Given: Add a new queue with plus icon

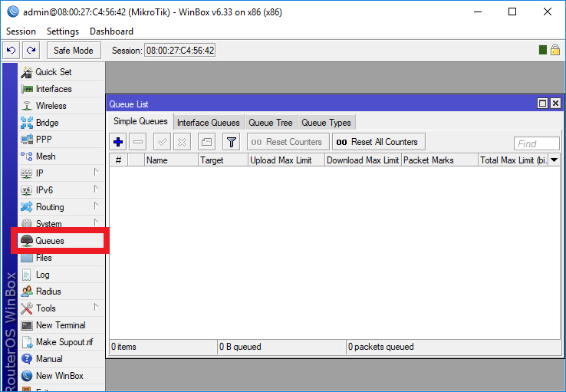Looking at the screenshot, I should [x=118, y=142].
